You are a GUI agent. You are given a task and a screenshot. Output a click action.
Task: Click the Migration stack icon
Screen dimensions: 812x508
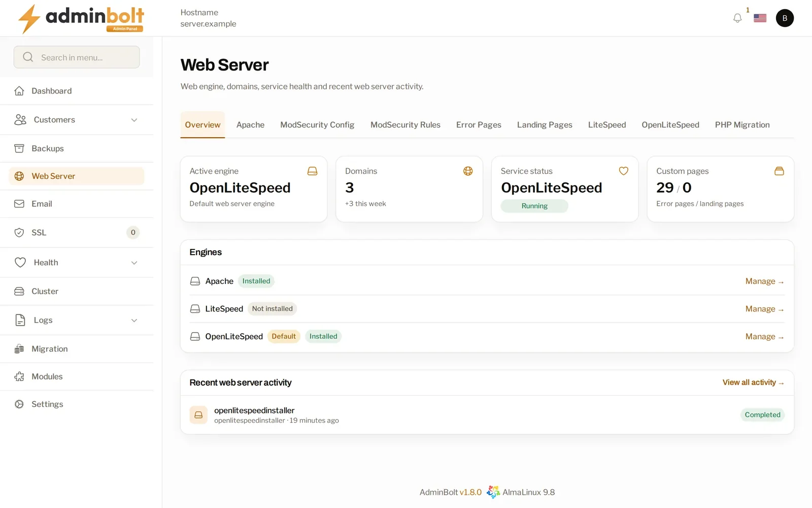pyautogui.click(x=19, y=349)
